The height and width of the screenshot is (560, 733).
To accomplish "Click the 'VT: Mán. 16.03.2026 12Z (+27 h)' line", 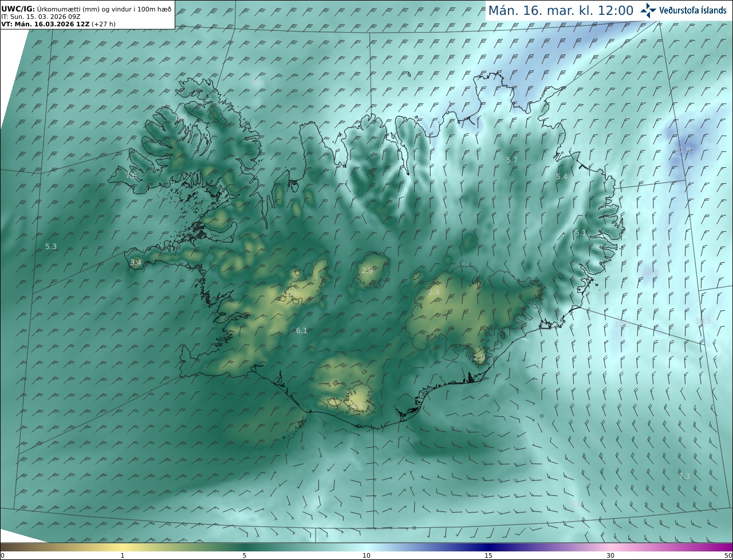I will (58, 24).
